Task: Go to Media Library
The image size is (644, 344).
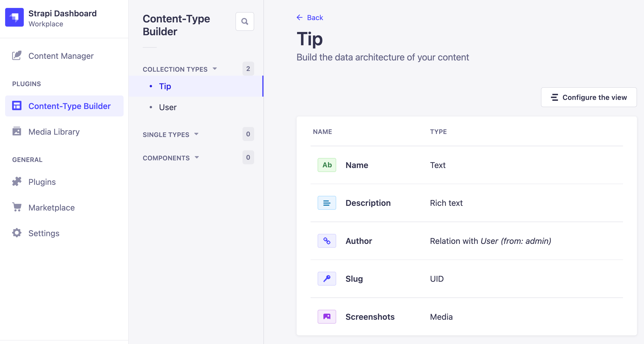Action: coord(54,132)
